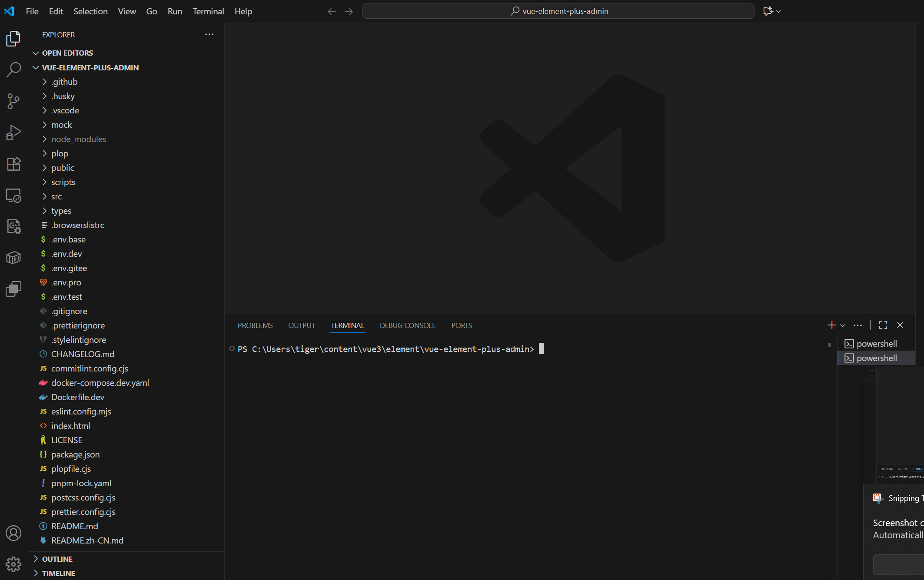
Task: Open the index.html file
Action: click(x=126, y=426)
